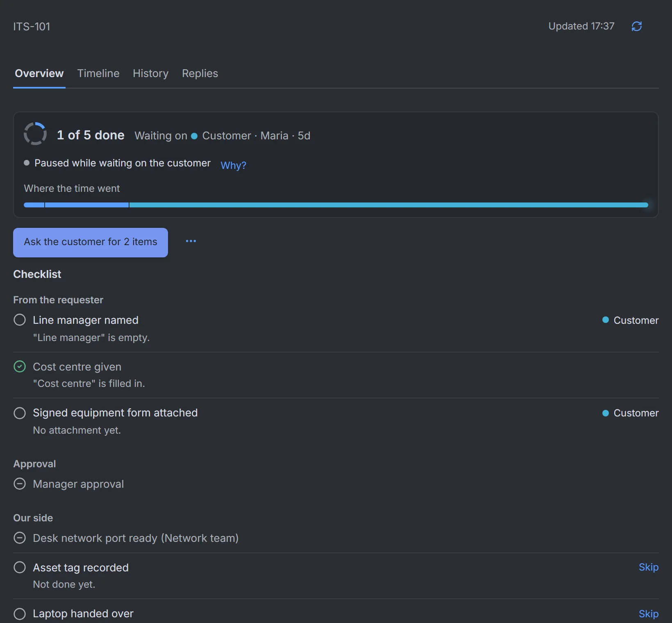Click the Customer tag on Signed equipment form
The height and width of the screenshot is (623, 672).
(x=630, y=413)
